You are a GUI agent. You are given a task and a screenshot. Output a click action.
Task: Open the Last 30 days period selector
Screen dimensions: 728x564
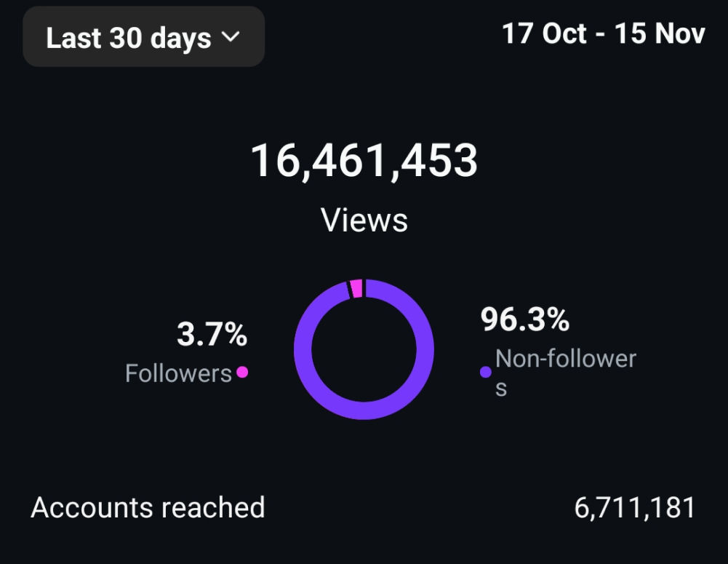tap(143, 37)
